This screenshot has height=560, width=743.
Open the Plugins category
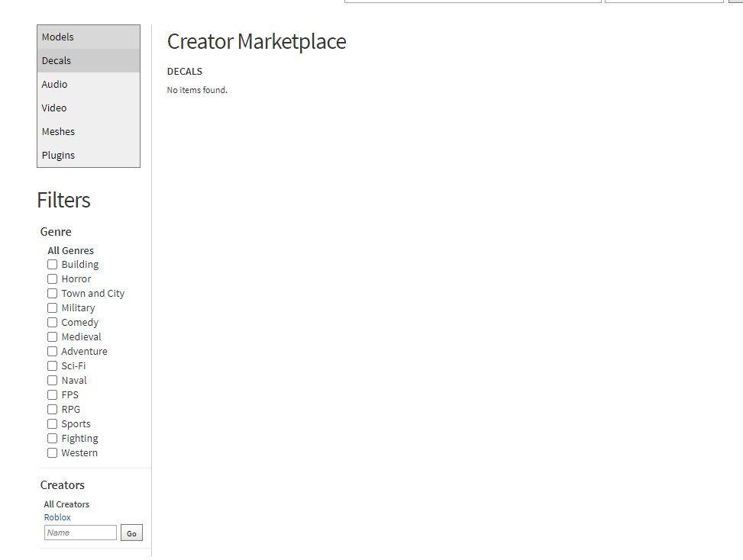click(58, 155)
